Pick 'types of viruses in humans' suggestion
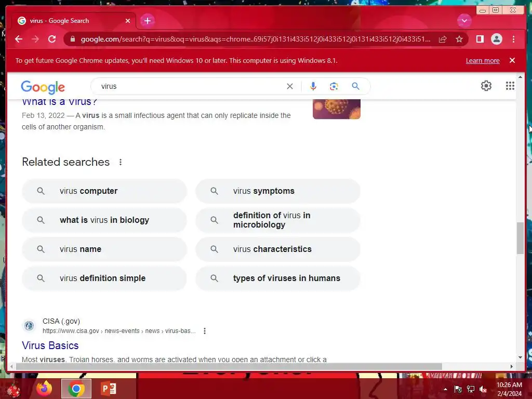Screen dimensions: 532x399 (x=278, y=278)
